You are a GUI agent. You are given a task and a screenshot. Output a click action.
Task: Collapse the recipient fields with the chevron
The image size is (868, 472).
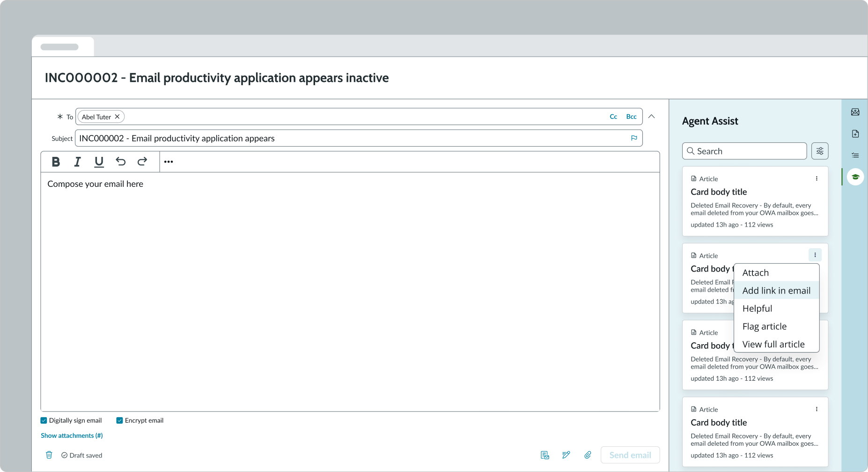[651, 117]
